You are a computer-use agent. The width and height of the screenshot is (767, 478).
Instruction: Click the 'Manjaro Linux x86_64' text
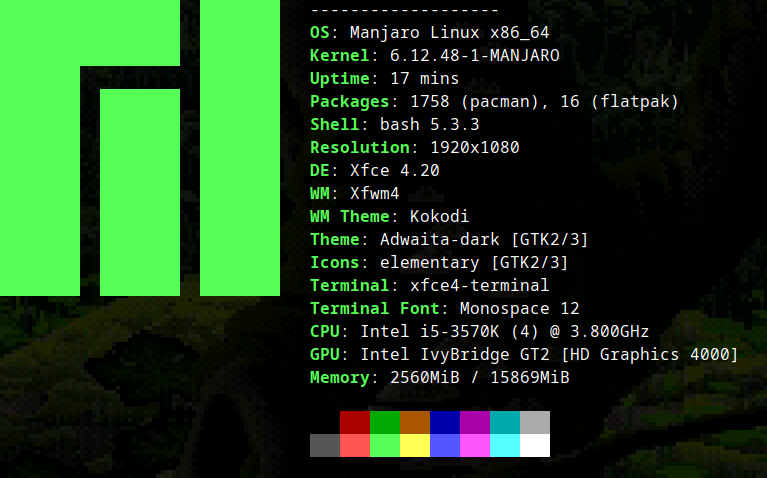pyautogui.click(x=450, y=33)
